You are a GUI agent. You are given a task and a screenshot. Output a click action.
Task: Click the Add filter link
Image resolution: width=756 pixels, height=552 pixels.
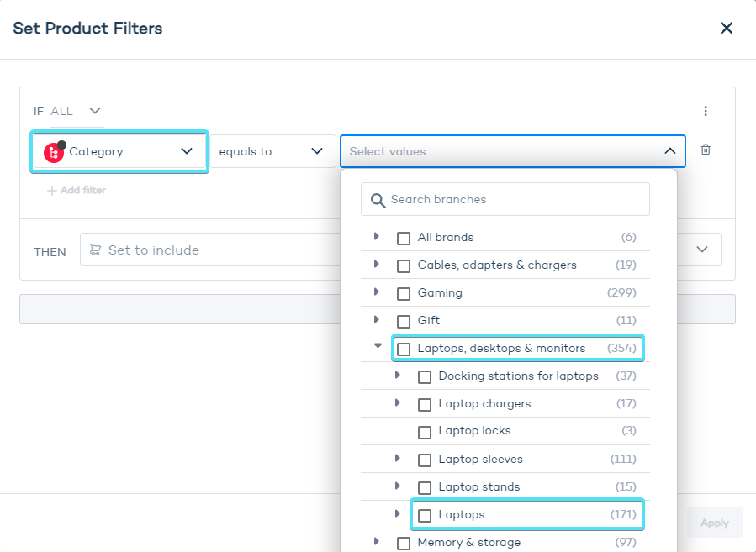pos(77,191)
